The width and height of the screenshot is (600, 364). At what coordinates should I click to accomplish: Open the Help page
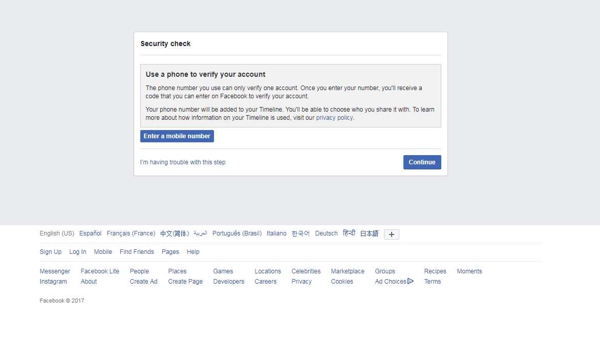point(193,251)
